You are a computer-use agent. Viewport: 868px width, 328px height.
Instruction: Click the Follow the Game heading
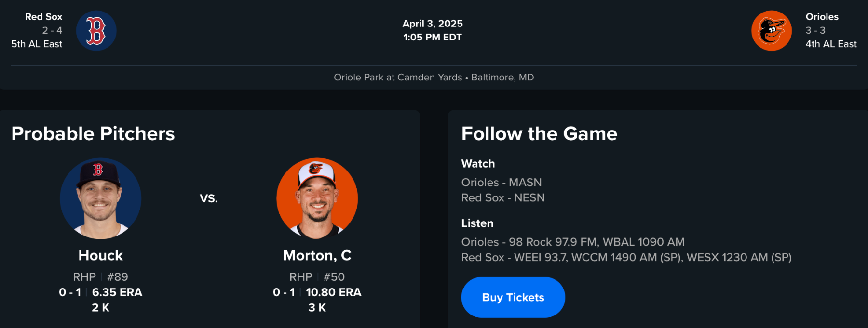539,133
